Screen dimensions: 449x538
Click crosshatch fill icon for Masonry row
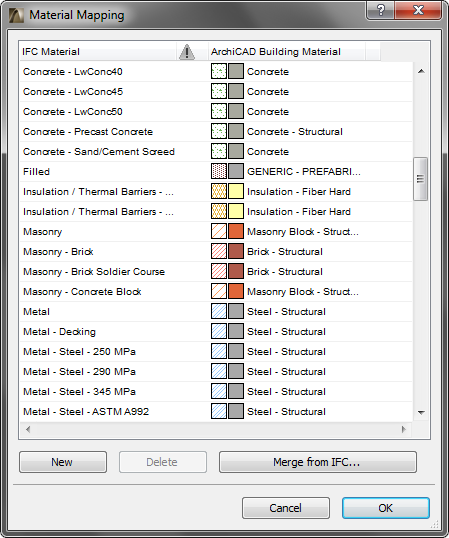coord(219,232)
